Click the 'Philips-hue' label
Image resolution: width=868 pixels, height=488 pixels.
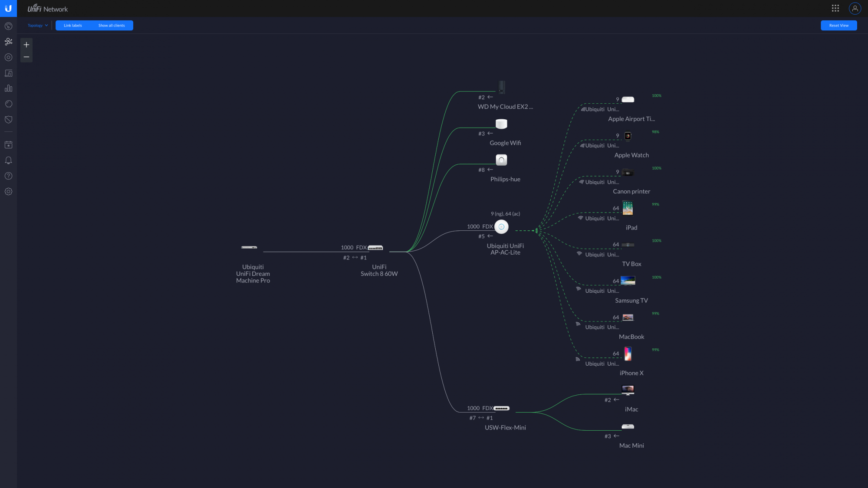[x=505, y=179]
